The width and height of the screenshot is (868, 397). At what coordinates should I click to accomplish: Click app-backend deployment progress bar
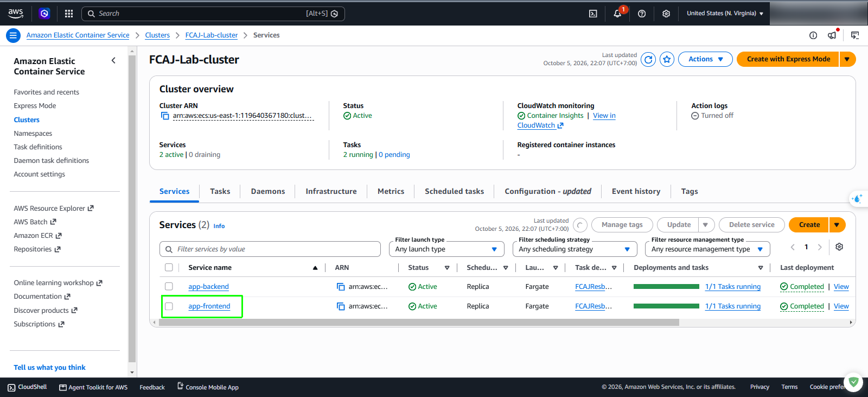tap(666, 287)
